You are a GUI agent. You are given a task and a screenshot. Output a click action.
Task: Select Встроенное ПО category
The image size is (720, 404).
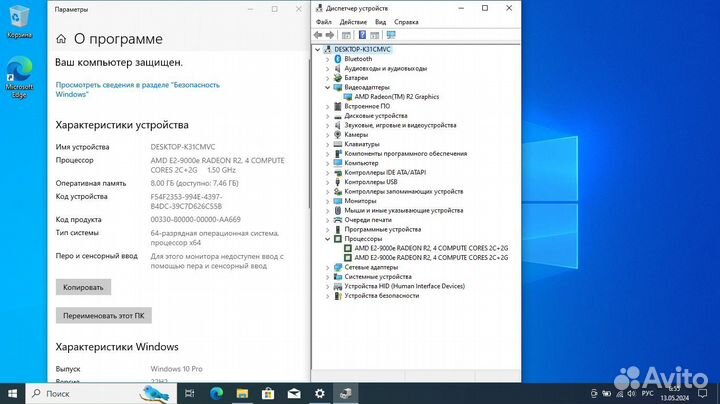(367, 106)
